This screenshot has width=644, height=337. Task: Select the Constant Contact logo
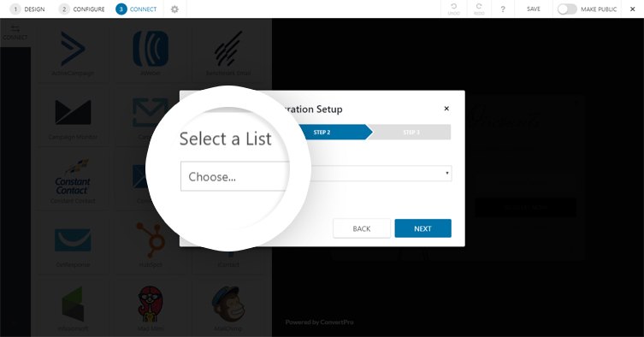73,178
